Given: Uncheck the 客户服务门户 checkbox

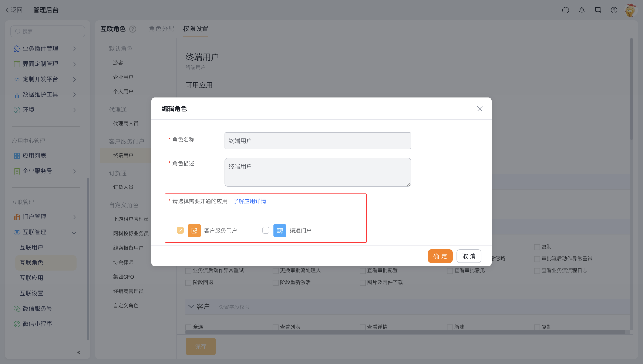Looking at the screenshot, I should [180, 230].
